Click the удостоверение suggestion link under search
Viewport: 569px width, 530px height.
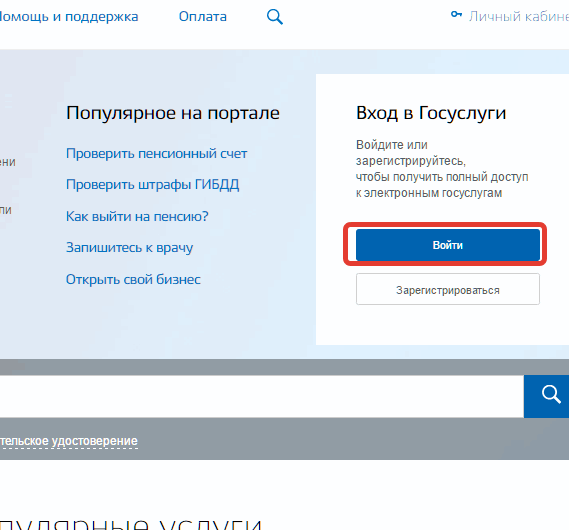(x=69, y=441)
